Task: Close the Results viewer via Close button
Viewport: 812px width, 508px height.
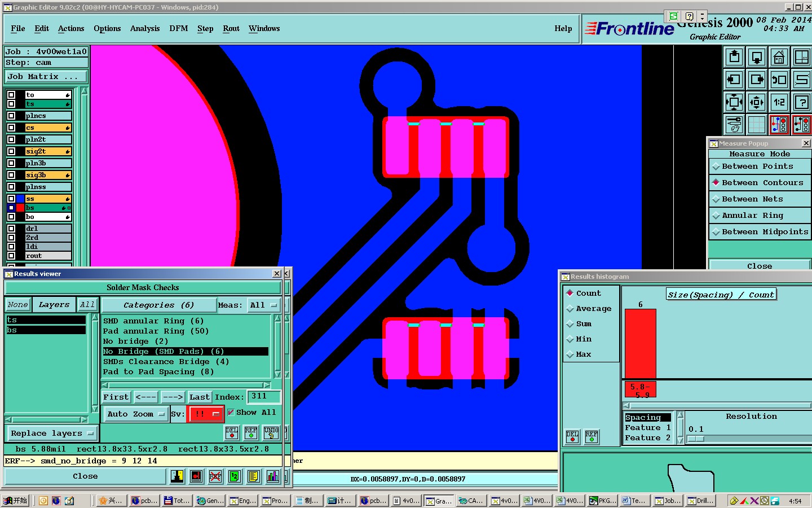Action: click(85, 476)
